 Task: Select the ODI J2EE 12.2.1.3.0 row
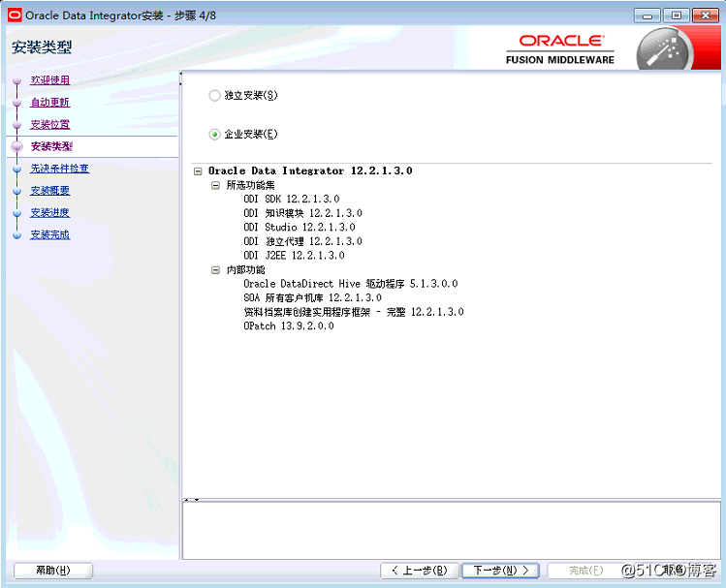click(294, 256)
